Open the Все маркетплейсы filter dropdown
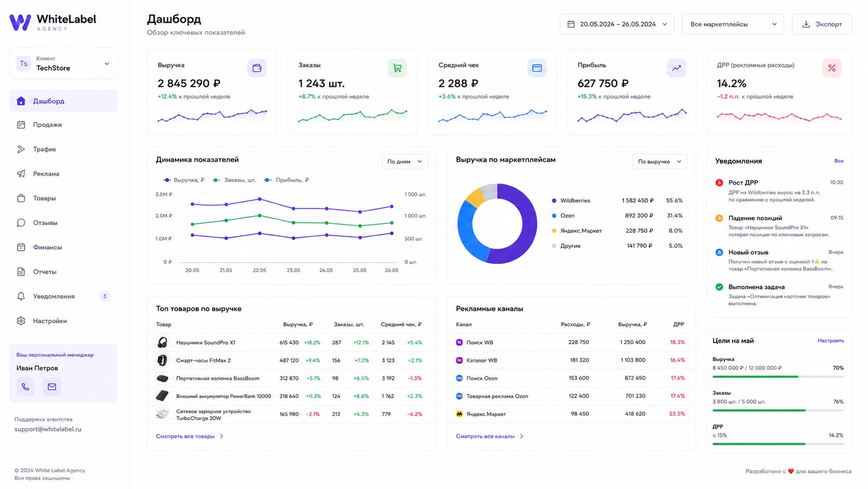 pyautogui.click(x=733, y=24)
